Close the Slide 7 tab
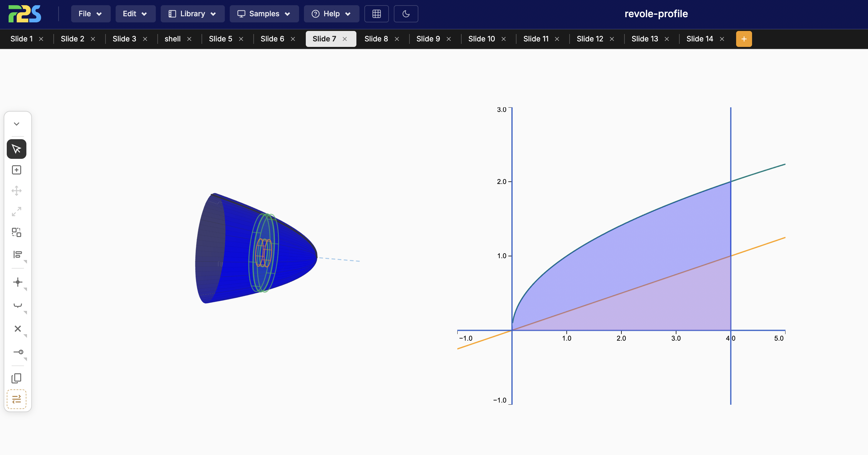 click(x=345, y=39)
